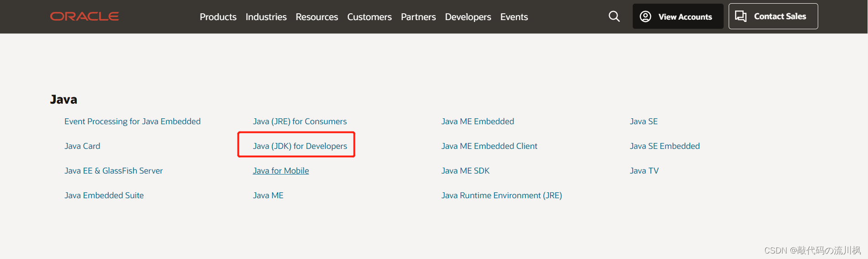Open the Java ME Embedded Client link
The width and height of the screenshot is (868, 259).
pyautogui.click(x=489, y=146)
